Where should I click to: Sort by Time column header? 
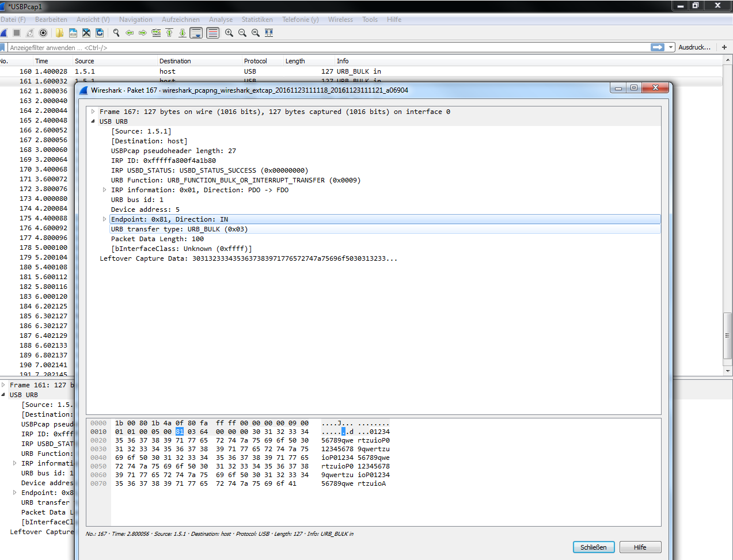click(x=52, y=61)
